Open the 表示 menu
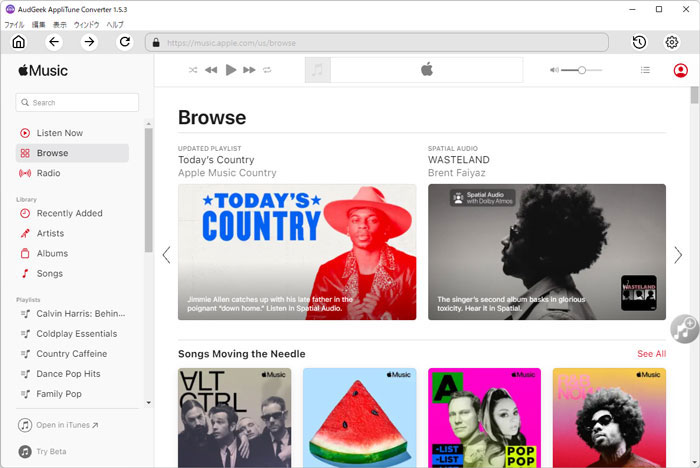The image size is (700, 468). point(60,25)
